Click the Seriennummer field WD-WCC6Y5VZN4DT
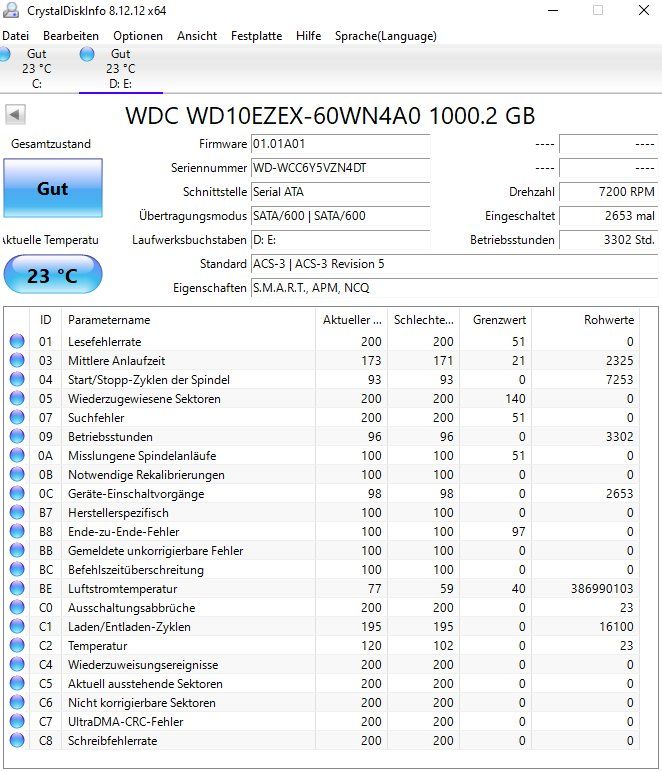Screen dimensions: 662x772 pyautogui.click(x=340, y=168)
